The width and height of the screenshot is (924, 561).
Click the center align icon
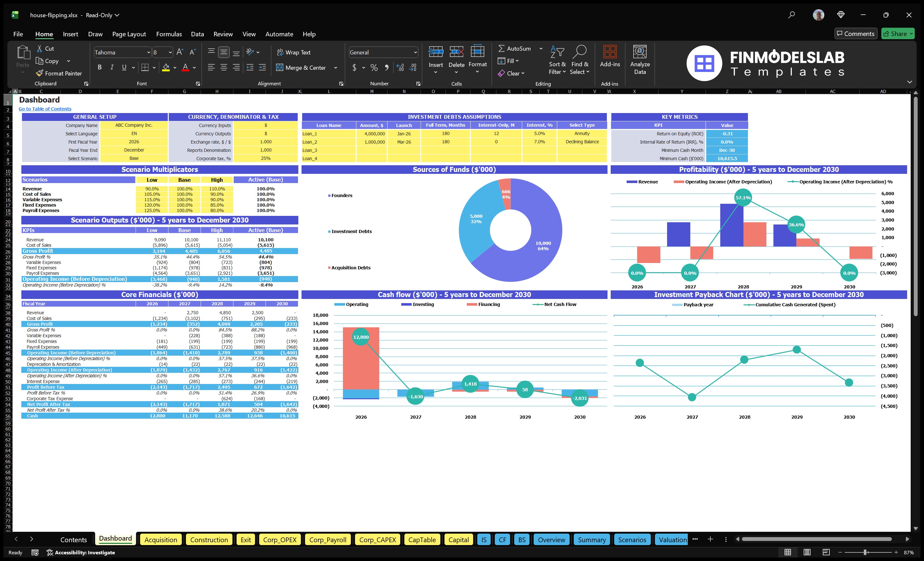point(224,67)
